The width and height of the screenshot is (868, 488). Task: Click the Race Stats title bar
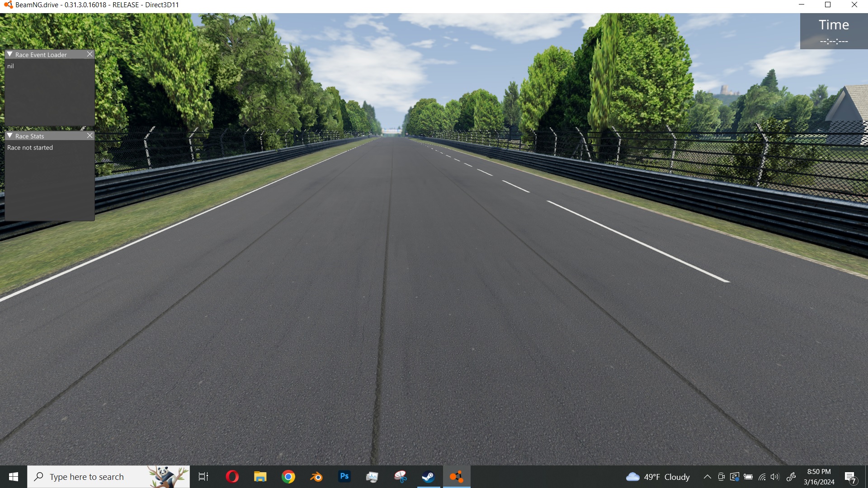(x=50, y=136)
